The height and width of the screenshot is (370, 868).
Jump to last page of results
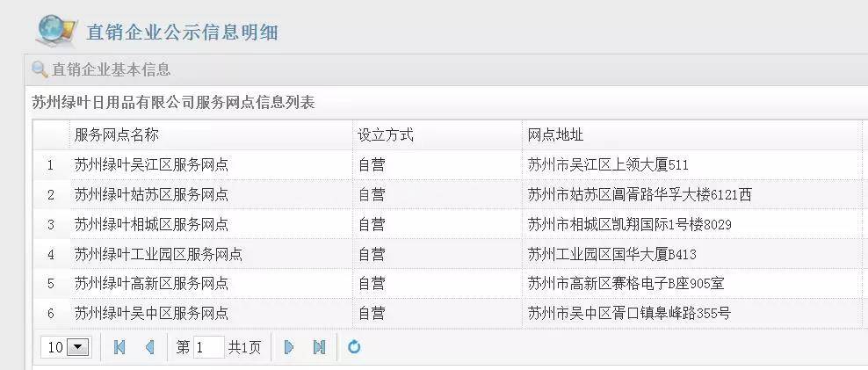pyautogui.click(x=319, y=347)
